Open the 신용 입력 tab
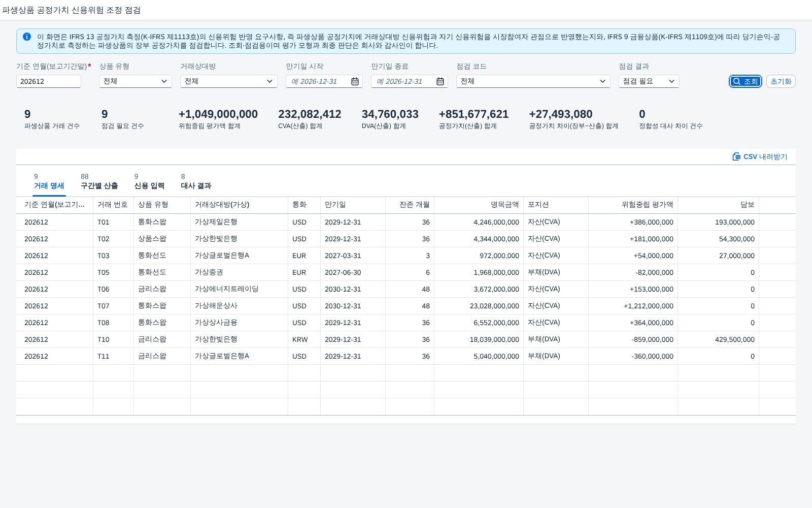 coord(149,182)
